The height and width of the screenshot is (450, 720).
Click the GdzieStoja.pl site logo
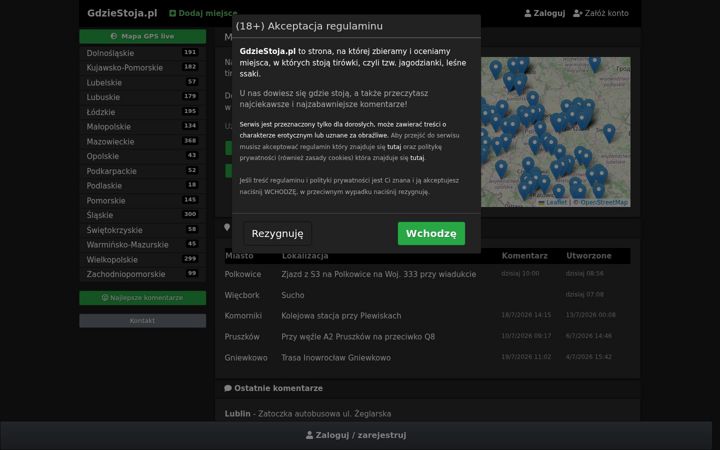tap(122, 13)
